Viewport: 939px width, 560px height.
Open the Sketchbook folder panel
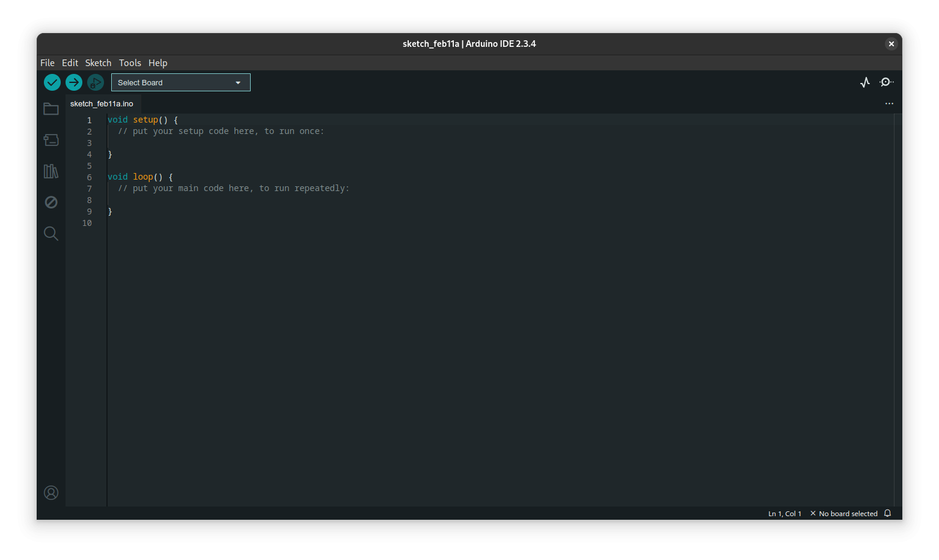[x=51, y=109]
